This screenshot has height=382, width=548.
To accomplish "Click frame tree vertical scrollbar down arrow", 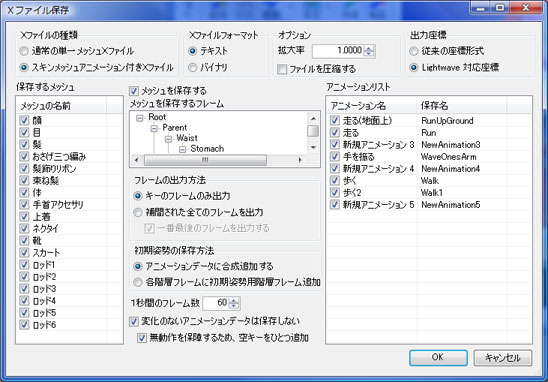I will tap(313, 147).
